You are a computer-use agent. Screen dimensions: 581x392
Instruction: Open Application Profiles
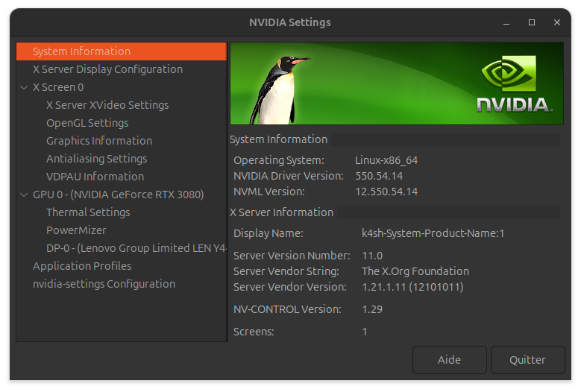tap(82, 266)
